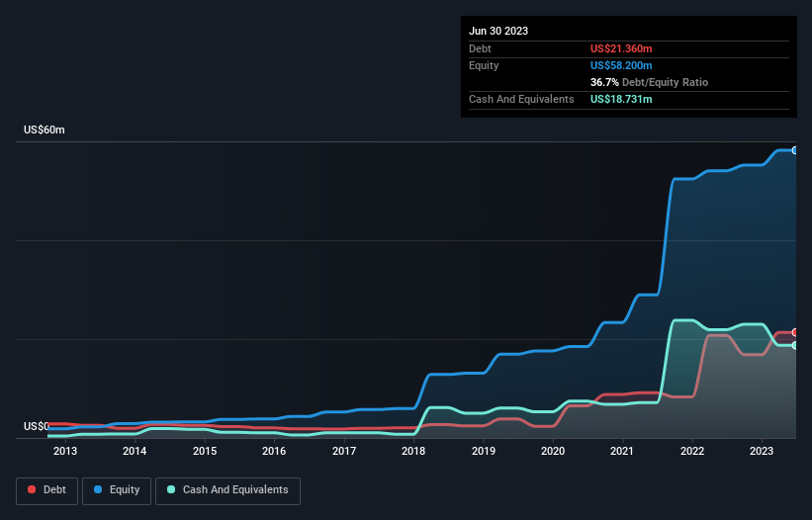Viewport: 812px width, 520px height.
Task: Click the blue Equity legend dot
Action: click(x=98, y=489)
